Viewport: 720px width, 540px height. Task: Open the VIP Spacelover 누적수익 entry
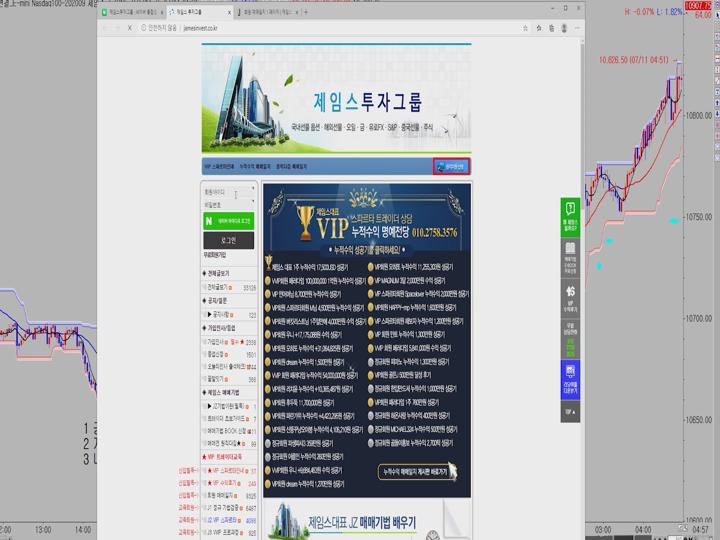pos(418,294)
